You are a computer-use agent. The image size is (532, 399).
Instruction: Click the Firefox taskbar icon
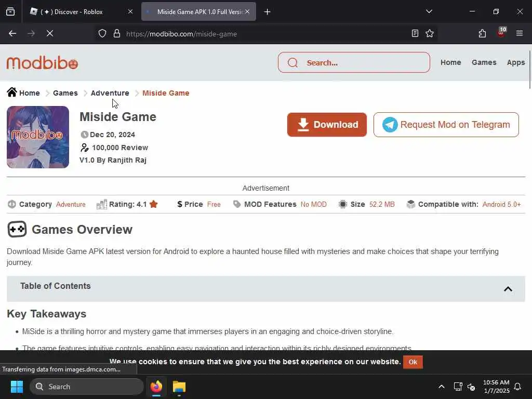click(x=156, y=387)
